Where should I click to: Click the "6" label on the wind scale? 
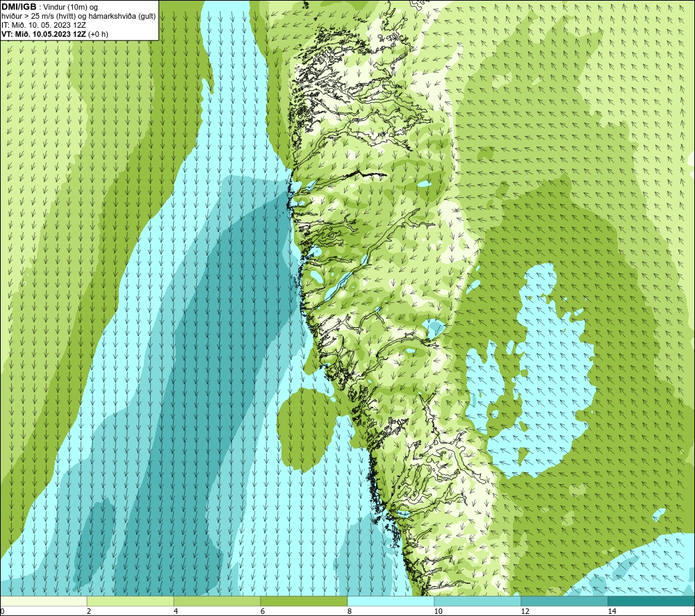coord(263,611)
